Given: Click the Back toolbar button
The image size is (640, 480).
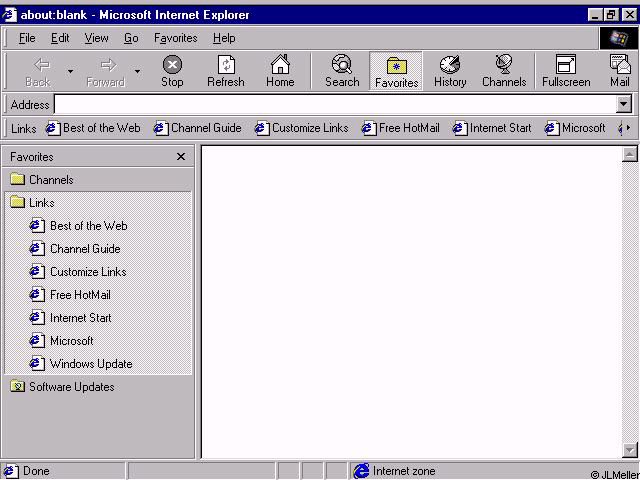Looking at the screenshot, I should click(x=38, y=72).
